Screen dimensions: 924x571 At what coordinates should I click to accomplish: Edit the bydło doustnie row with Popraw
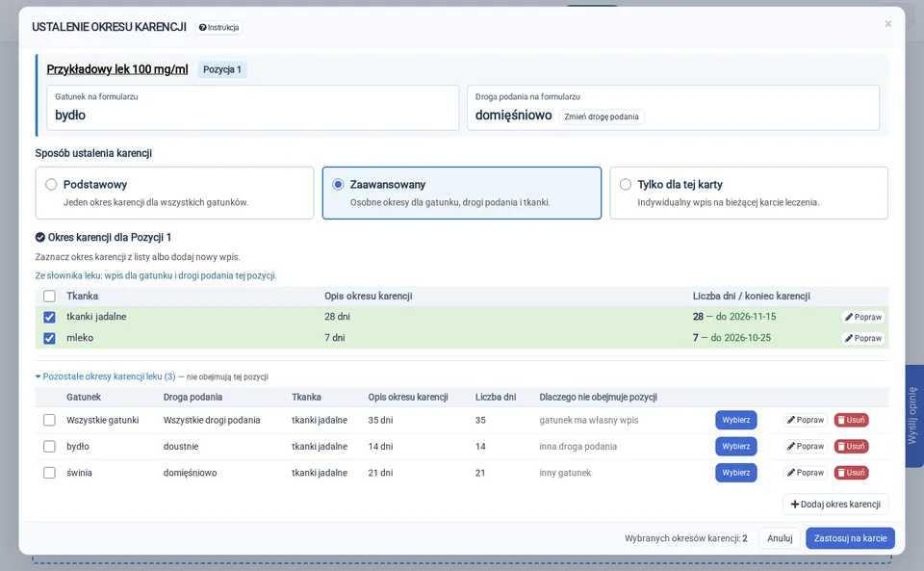point(806,446)
